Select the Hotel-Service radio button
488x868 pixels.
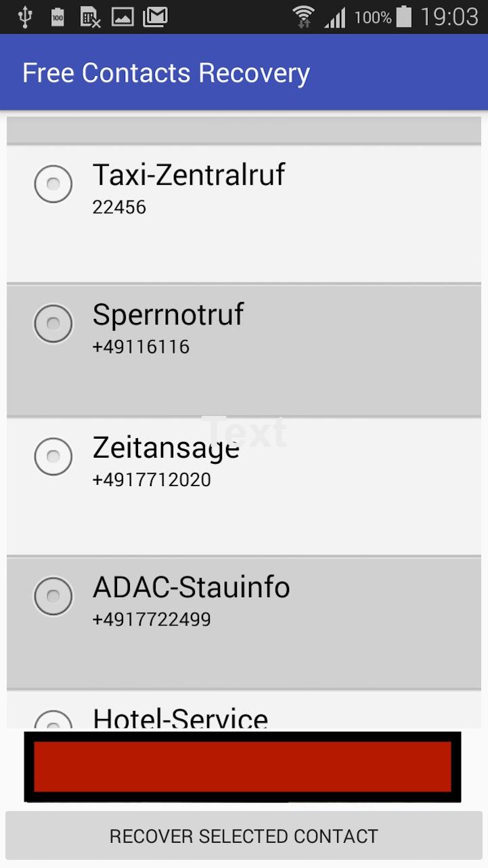[53, 722]
